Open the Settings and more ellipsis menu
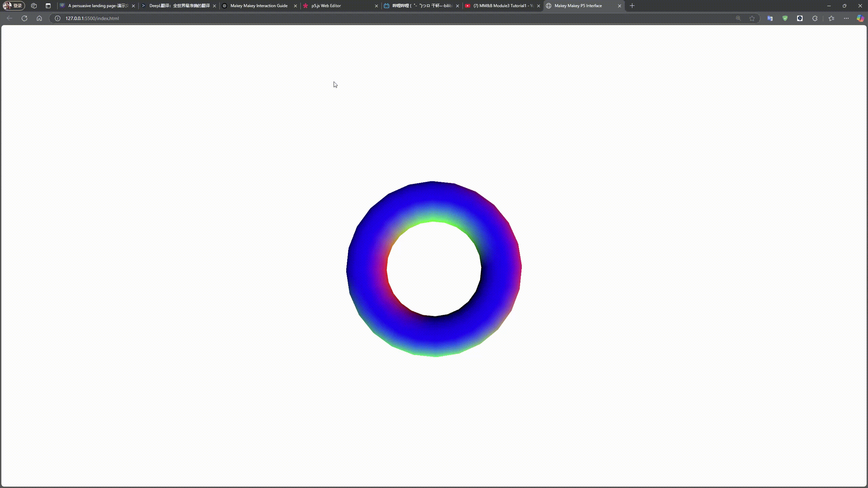 tap(846, 18)
